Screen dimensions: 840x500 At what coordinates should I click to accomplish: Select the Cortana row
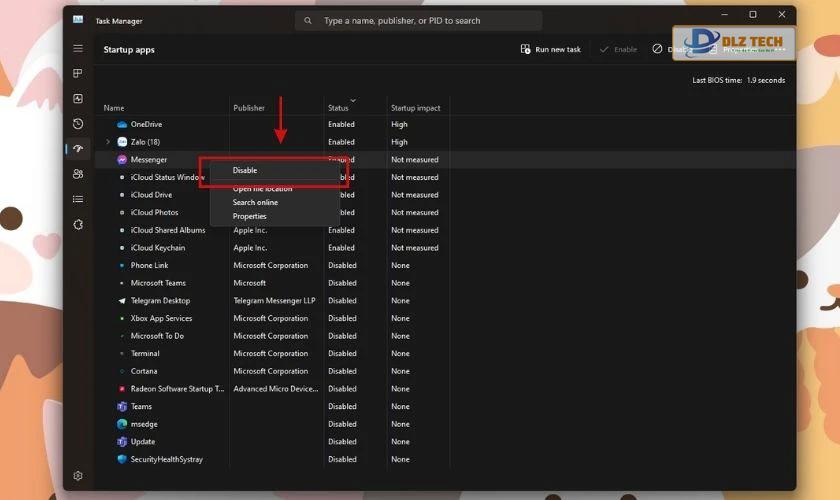[x=445, y=371]
